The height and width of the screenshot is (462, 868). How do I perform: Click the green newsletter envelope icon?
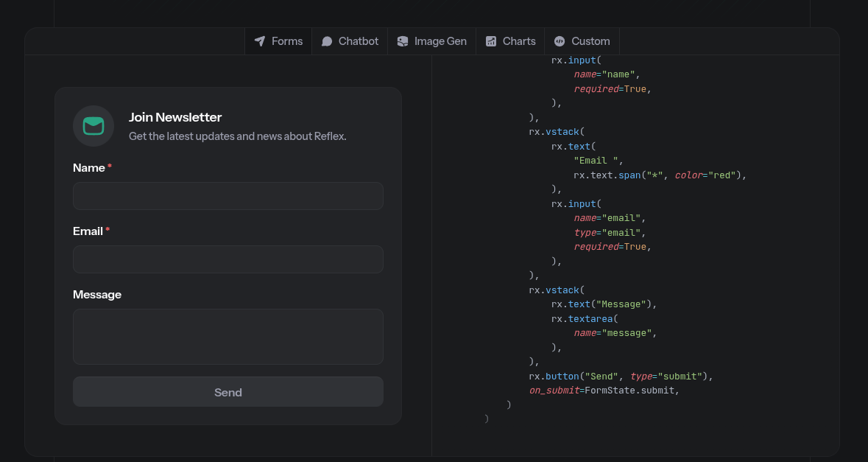pos(93,126)
